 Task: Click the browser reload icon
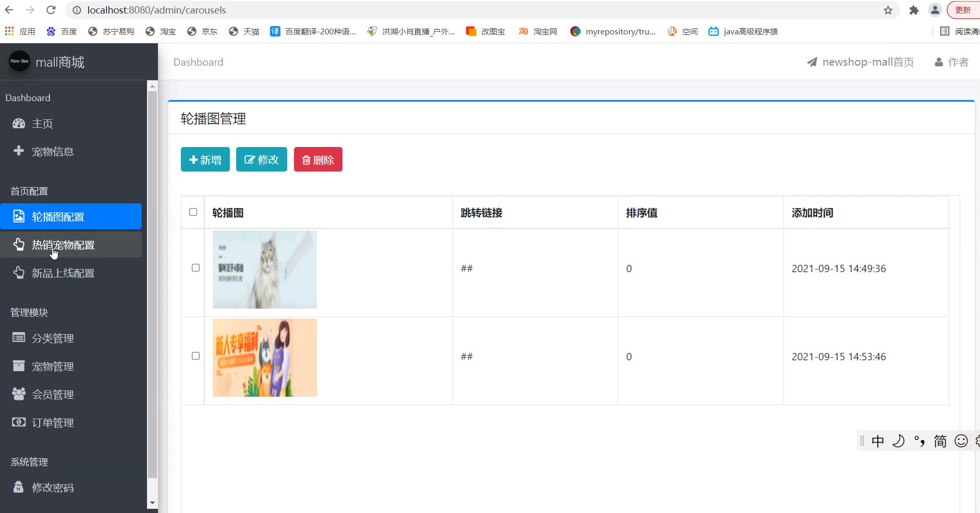51,10
